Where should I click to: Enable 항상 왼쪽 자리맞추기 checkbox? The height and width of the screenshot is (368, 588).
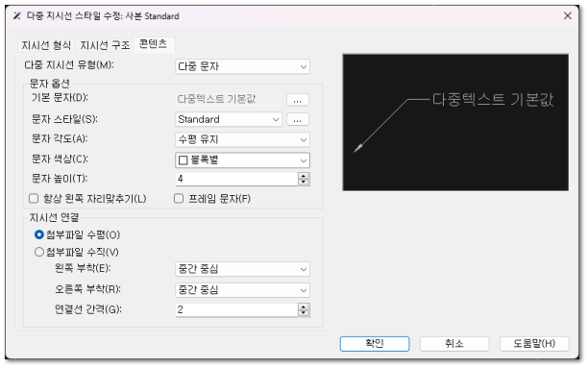(x=34, y=198)
